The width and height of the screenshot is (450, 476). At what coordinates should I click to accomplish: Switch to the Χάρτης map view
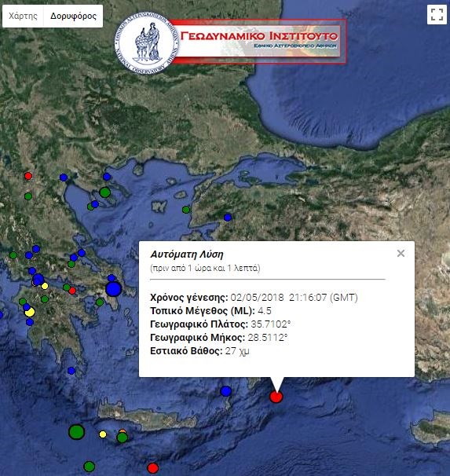tap(23, 16)
